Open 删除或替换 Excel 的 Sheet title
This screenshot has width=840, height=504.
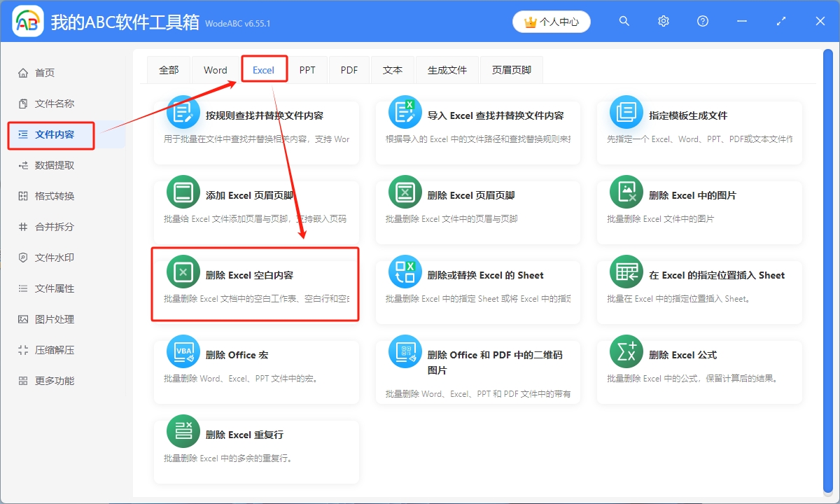pyautogui.click(x=486, y=275)
